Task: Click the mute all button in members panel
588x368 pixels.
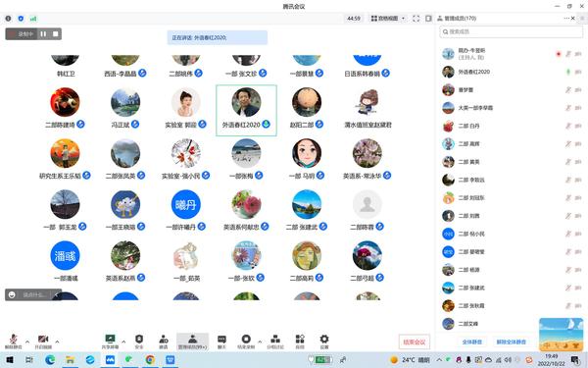Action: (471, 342)
